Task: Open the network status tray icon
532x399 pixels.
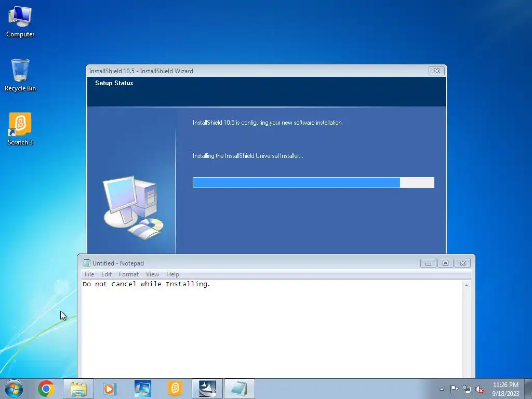Action: pyautogui.click(x=467, y=389)
